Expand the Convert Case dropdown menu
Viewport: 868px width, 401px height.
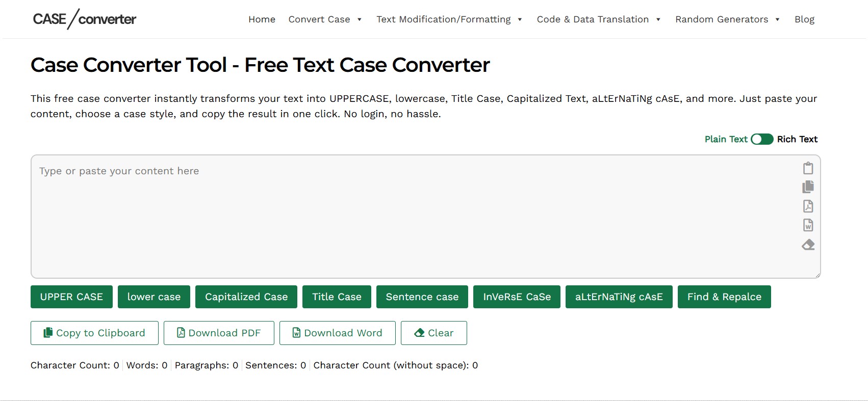[325, 19]
